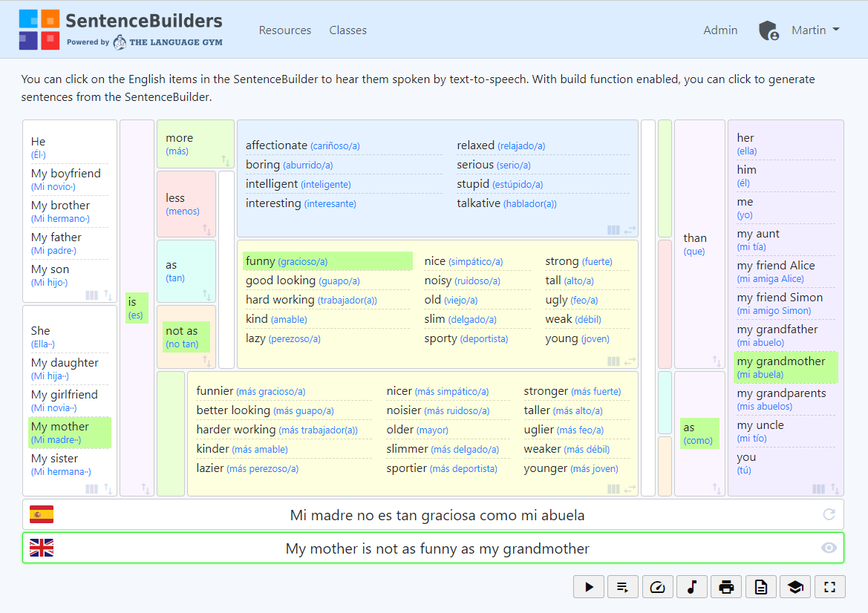Image resolution: width=868 pixels, height=613 pixels.
Task: Click the 'is (es)' verb
Action: tap(137, 308)
